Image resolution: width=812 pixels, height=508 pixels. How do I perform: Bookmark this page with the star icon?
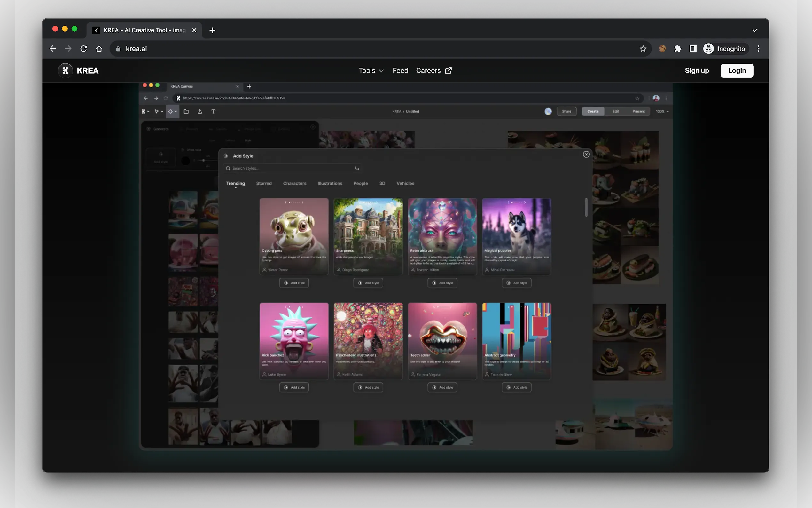point(643,49)
